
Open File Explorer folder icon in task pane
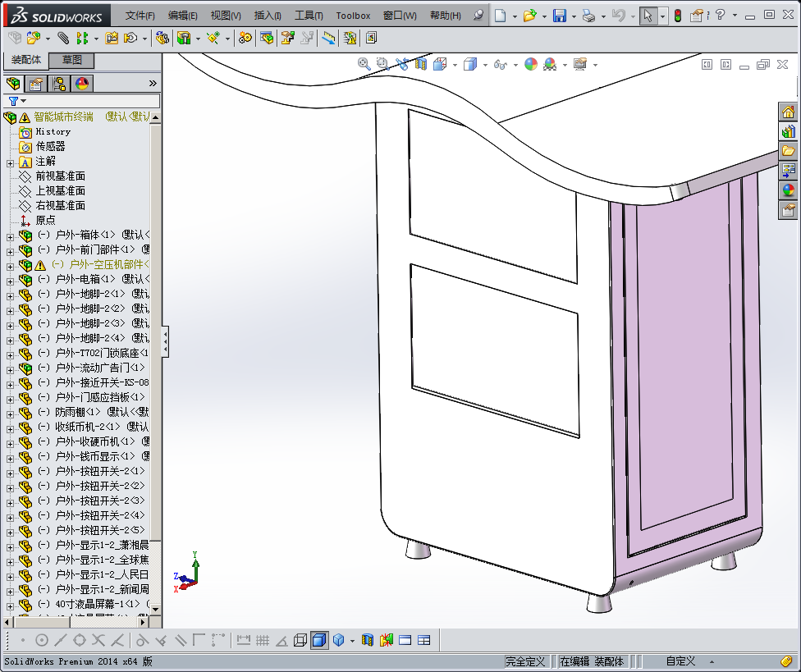788,151
